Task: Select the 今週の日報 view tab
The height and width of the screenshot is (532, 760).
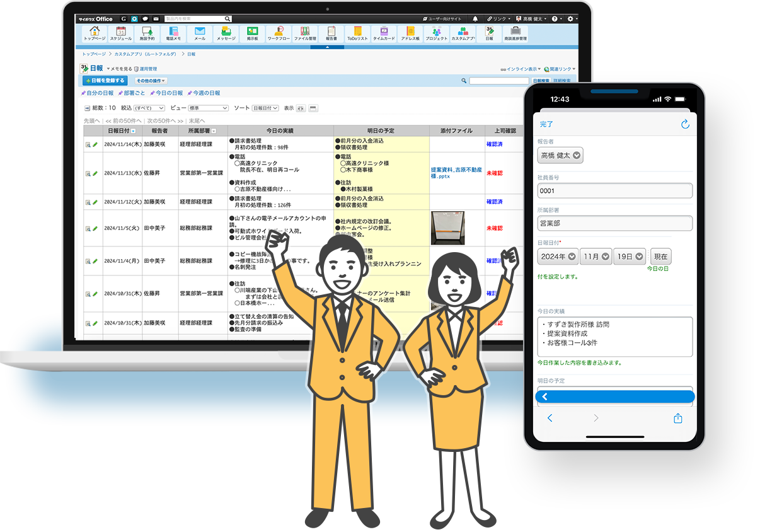Action: [204, 93]
